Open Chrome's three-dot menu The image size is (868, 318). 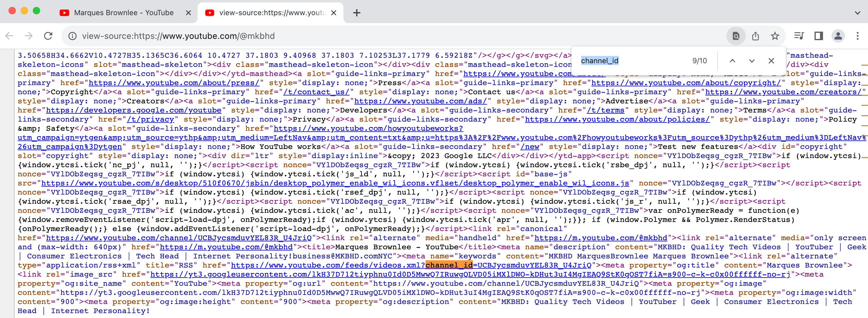(858, 36)
